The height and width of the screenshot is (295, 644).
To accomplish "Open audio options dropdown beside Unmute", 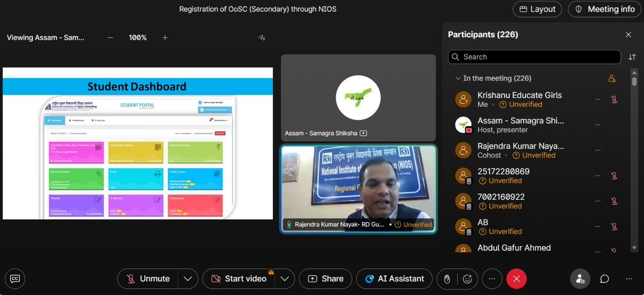I will pyautogui.click(x=187, y=278).
